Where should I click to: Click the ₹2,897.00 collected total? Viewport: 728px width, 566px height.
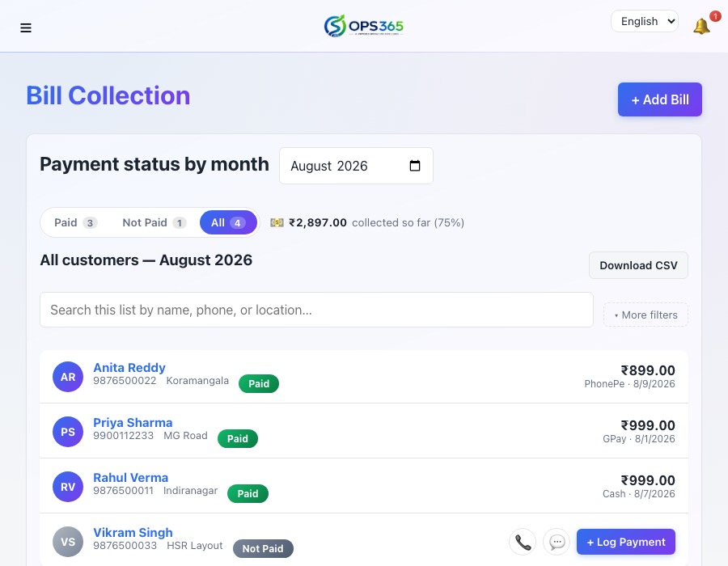318,222
